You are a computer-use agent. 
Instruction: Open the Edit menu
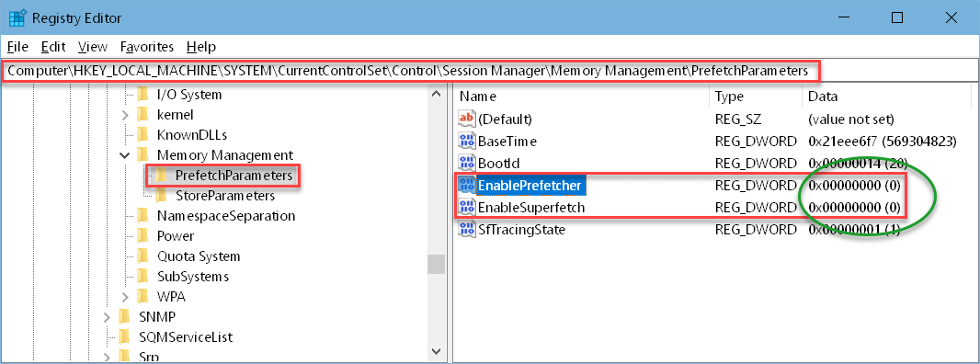click(53, 47)
